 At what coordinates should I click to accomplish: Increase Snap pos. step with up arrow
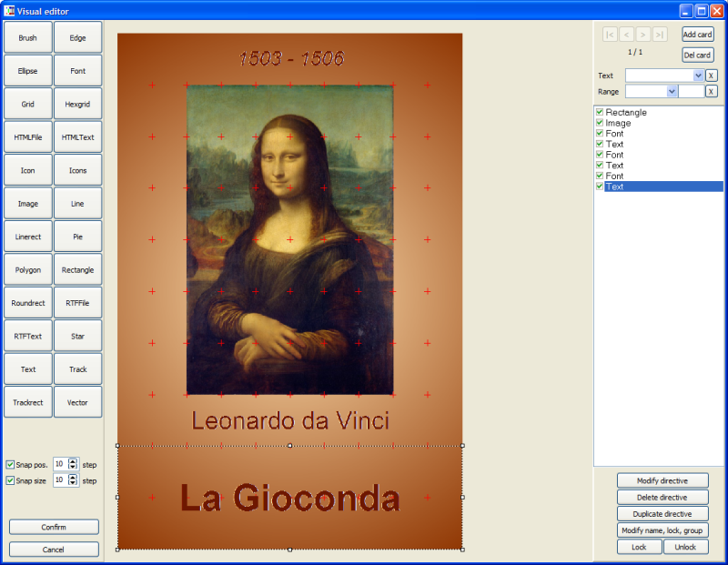[x=73, y=461]
